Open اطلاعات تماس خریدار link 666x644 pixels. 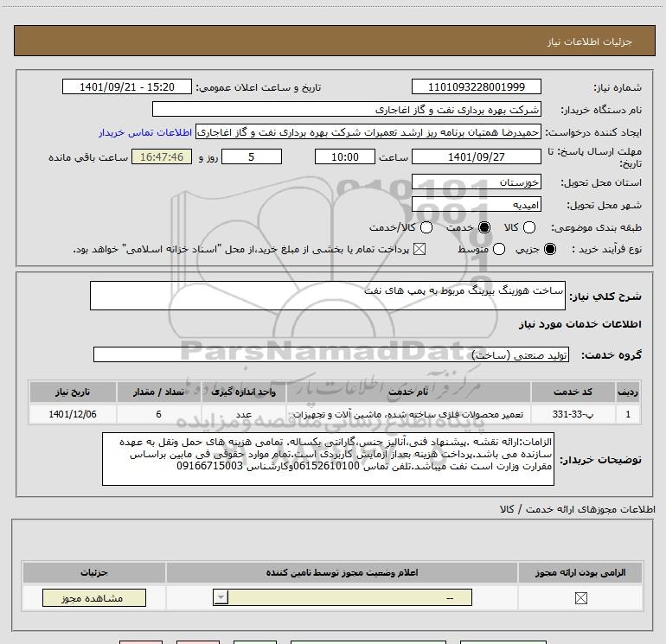[x=145, y=132]
